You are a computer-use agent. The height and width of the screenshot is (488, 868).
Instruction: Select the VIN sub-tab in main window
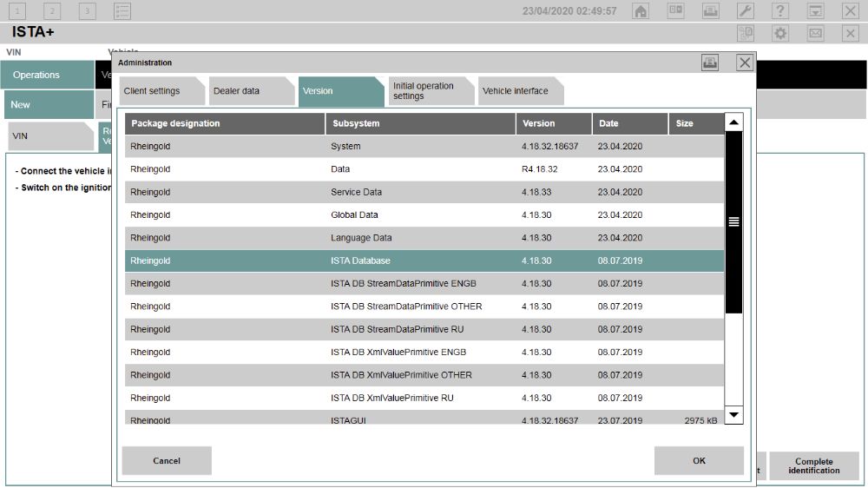(x=51, y=136)
